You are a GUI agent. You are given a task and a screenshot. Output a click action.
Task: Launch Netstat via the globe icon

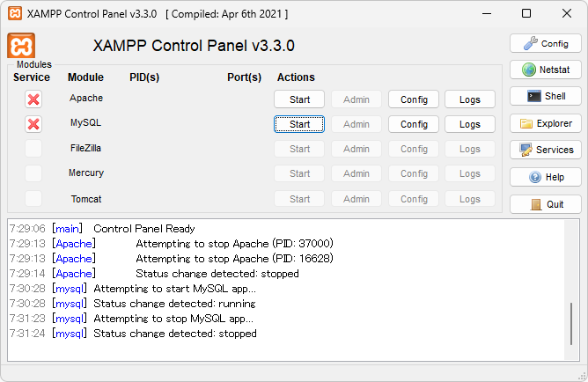(545, 70)
